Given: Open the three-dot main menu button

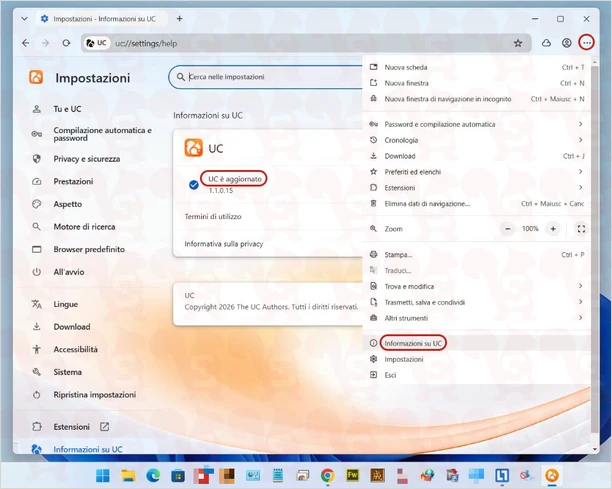Looking at the screenshot, I should click(587, 43).
